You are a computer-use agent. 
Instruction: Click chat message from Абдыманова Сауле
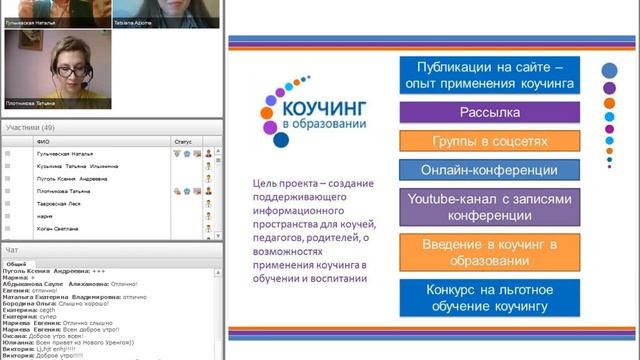tap(70, 284)
